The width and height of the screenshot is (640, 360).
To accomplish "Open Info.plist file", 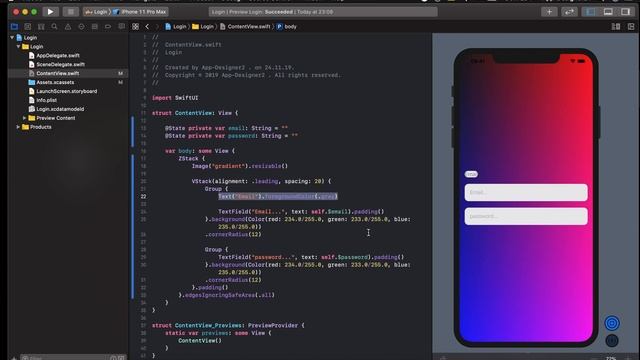I will coord(47,100).
